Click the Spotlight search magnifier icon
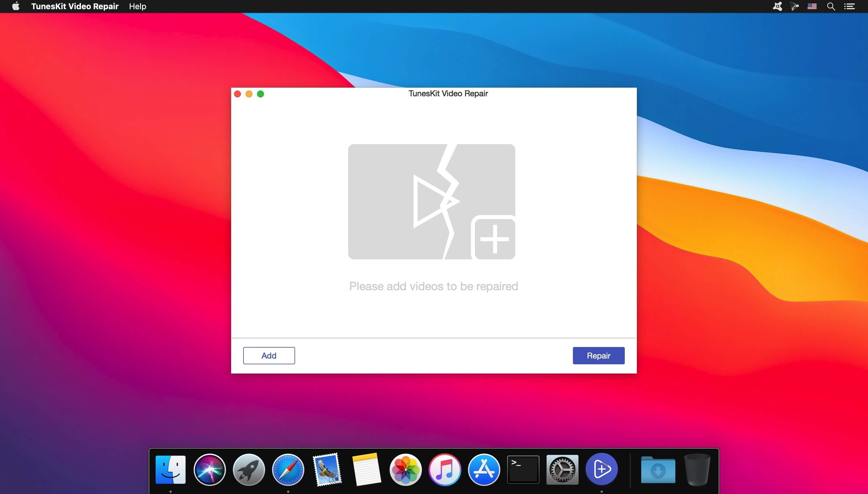This screenshot has height=494, width=868. (x=831, y=6)
